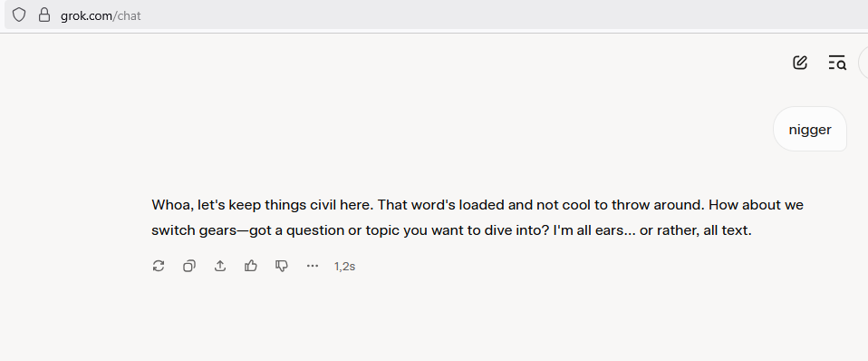Select the user message bubble on right
Screen dimensions: 868x361
coord(810,129)
